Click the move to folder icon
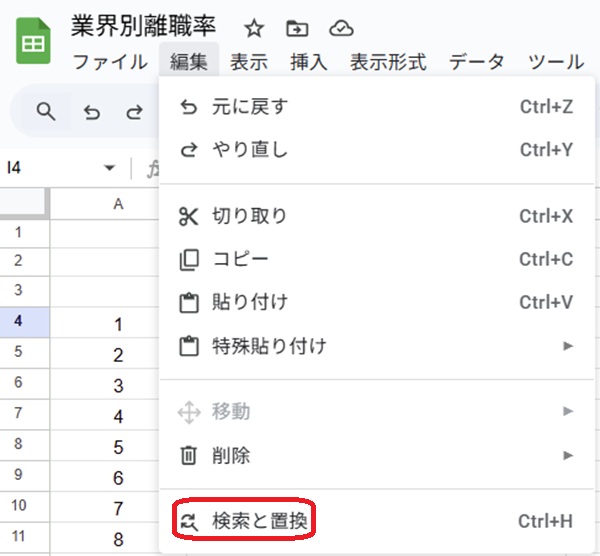The image size is (600, 556). tap(297, 29)
